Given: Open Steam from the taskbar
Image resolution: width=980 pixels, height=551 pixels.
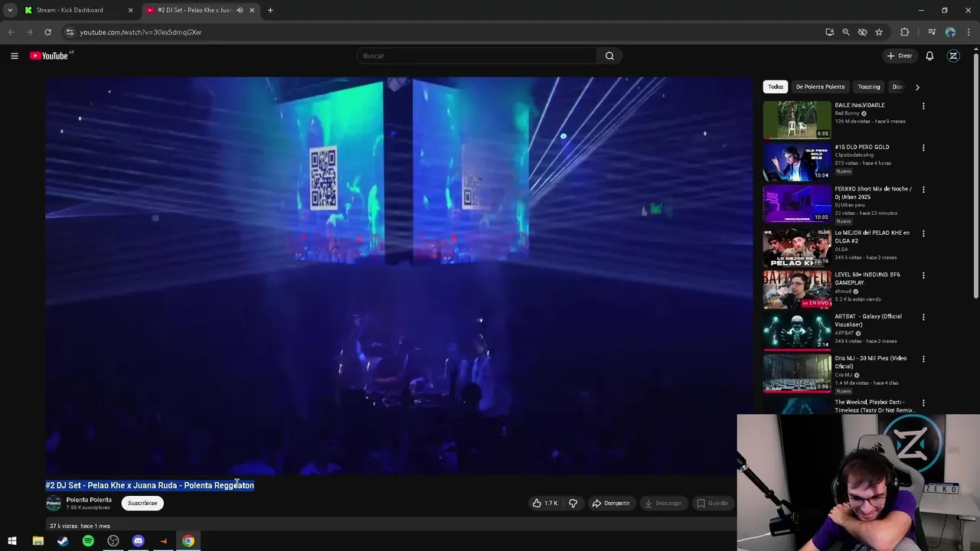Looking at the screenshot, I should click(x=63, y=541).
